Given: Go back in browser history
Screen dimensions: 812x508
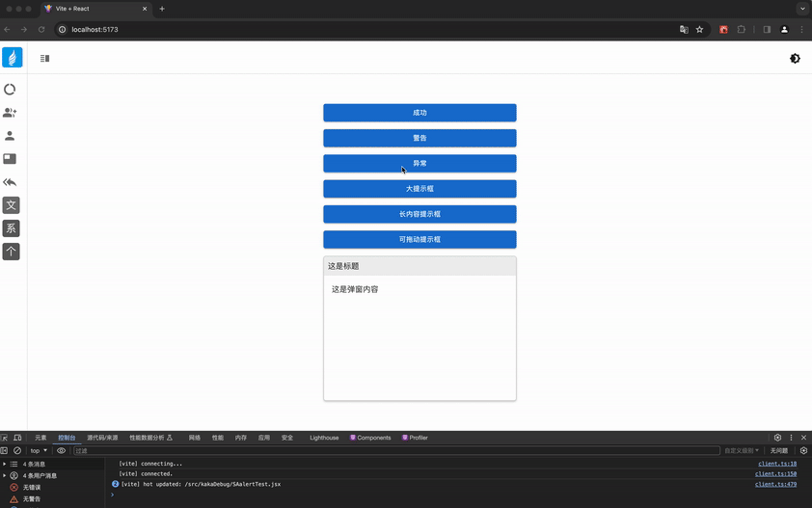Looking at the screenshot, I should 8,30.
